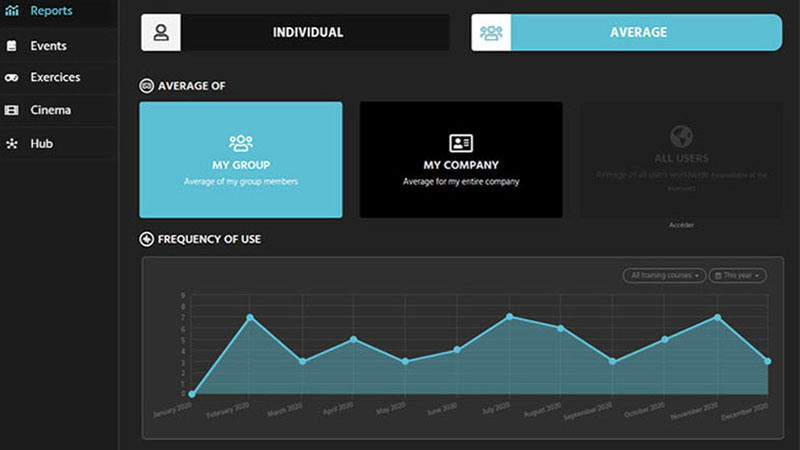
Task: Select the All Users average card
Action: click(x=681, y=160)
